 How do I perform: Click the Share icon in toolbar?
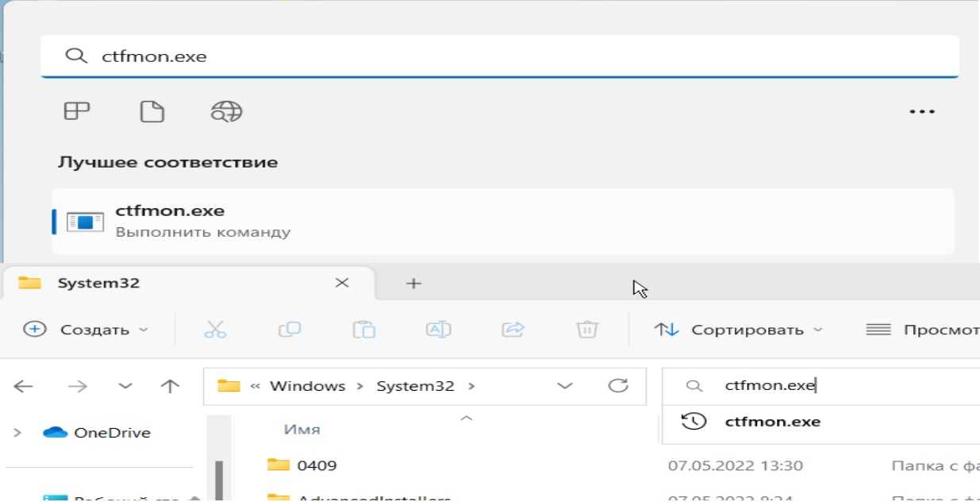point(513,330)
